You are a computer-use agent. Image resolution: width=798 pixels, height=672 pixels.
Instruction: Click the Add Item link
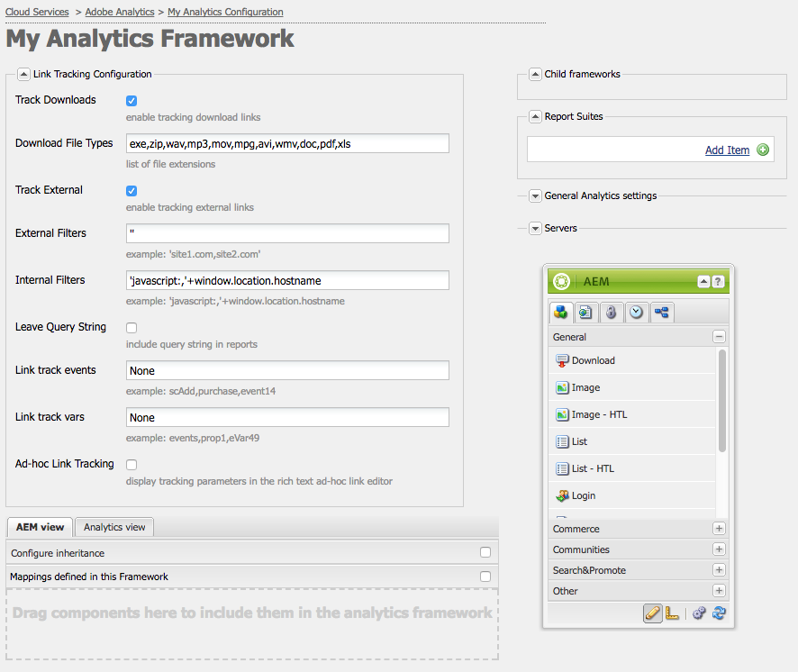[x=727, y=150]
